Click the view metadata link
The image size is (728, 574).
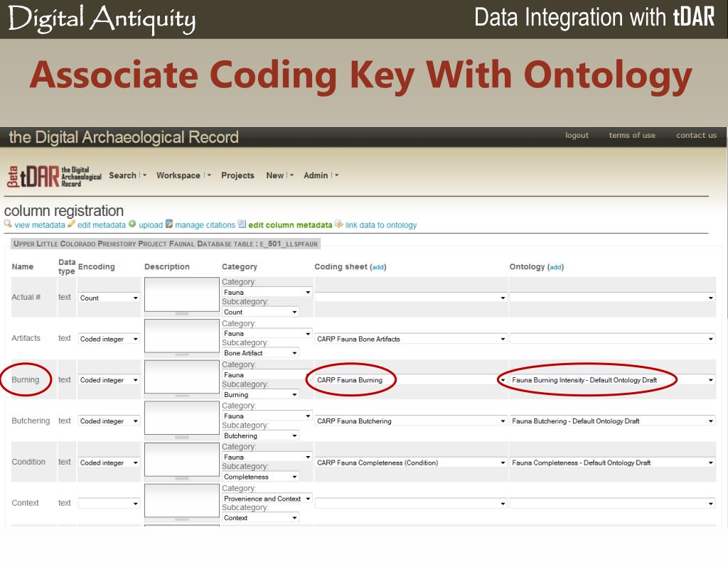(x=40, y=225)
